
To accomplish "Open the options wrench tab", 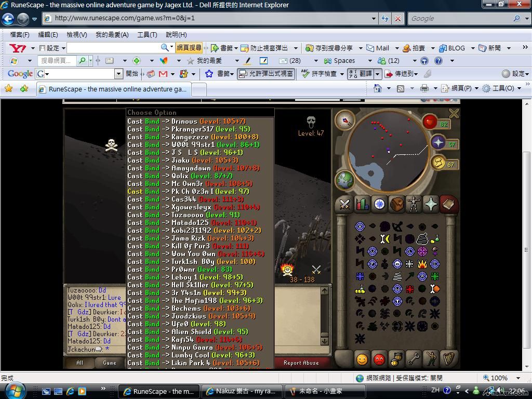I will (x=414, y=359).
